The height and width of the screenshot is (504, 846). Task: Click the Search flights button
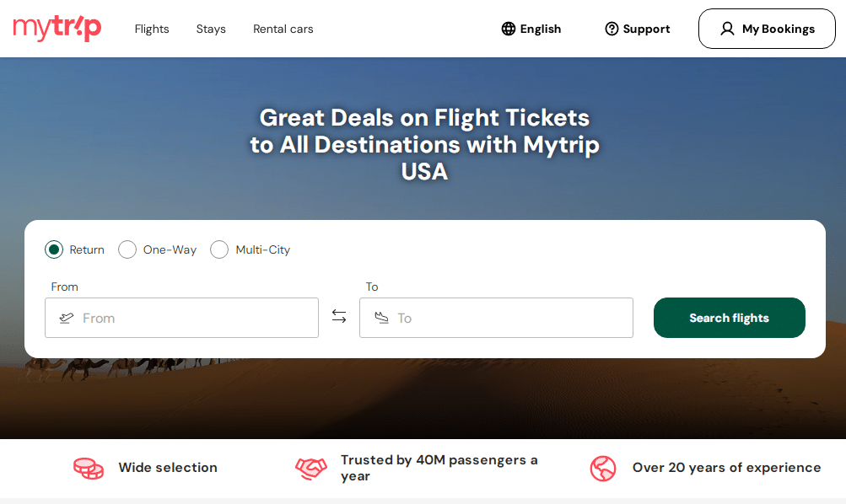(730, 318)
